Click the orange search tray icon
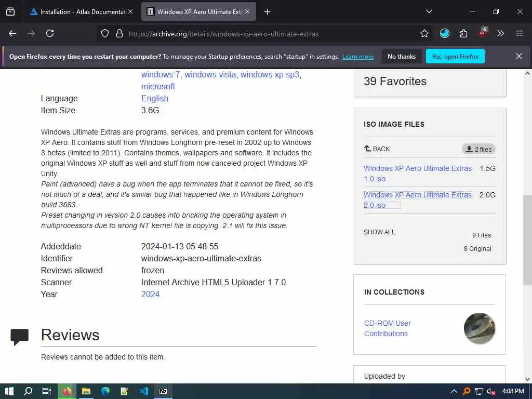 467,391
